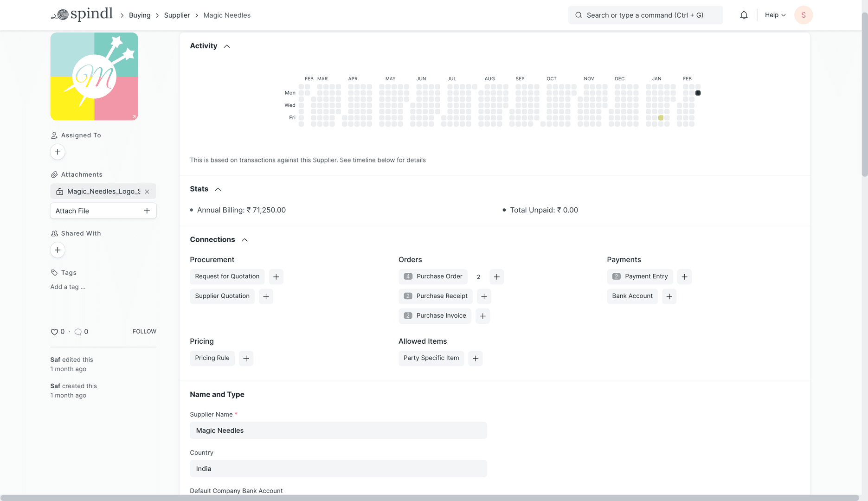
Task: Open the comments via speech bubble icon
Action: tap(77, 332)
